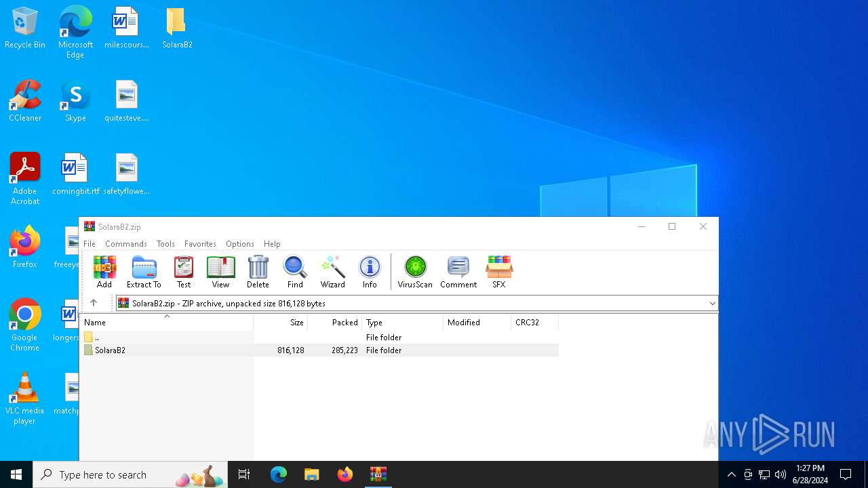868x488 pixels.
Task: Select VLC media player desktop shortcut
Action: (25, 399)
